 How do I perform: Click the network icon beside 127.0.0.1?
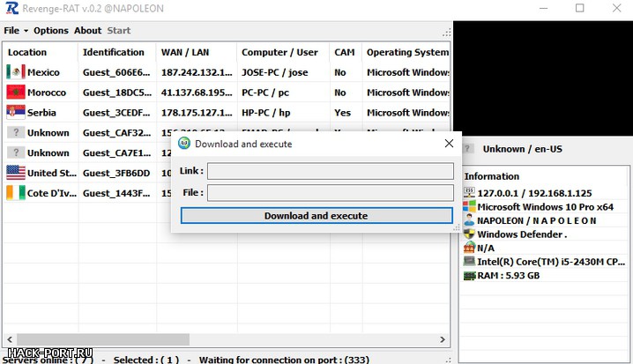(469, 192)
